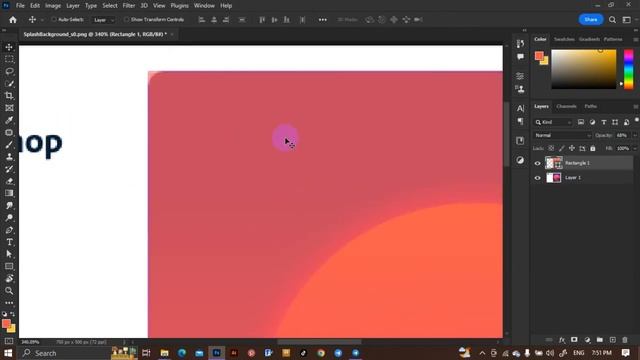Select the Gradient tool
Image resolution: width=640 pixels, height=360 pixels.
9,193
